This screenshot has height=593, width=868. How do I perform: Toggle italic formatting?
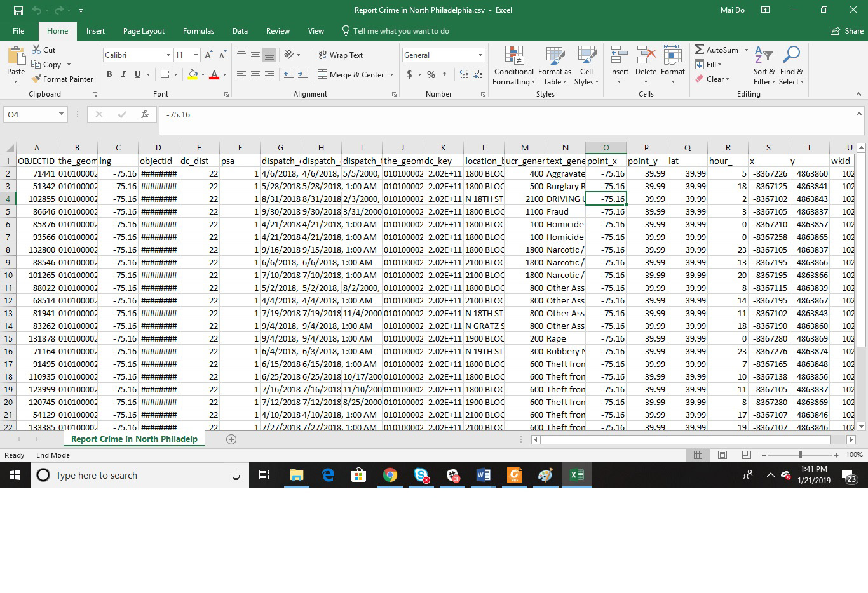(123, 74)
